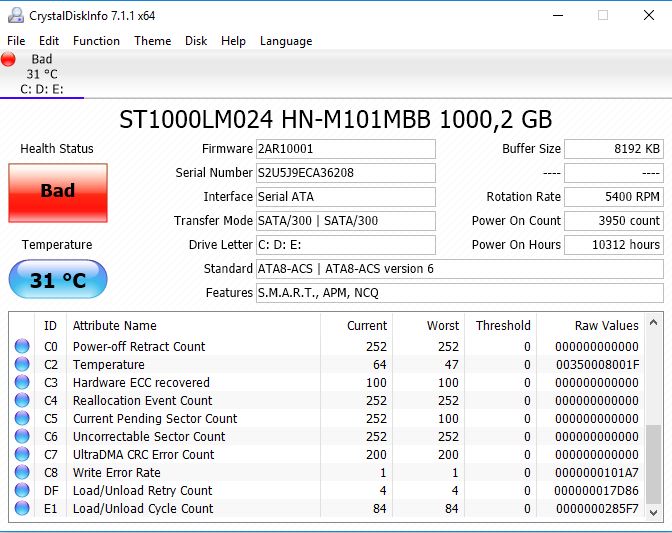The height and width of the screenshot is (533, 672).
Task: Select the Power-off Retract Count row text
Action: click(139, 346)
